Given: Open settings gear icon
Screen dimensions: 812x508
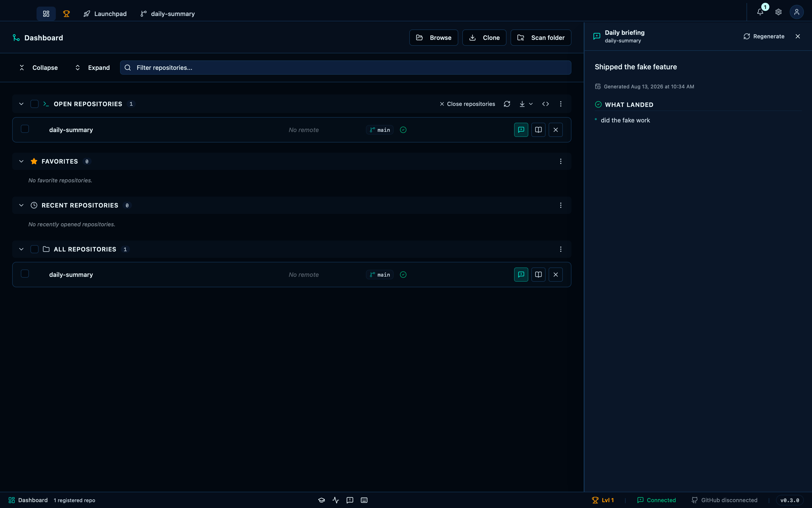Looking at the screenshot, I should 779,12.
